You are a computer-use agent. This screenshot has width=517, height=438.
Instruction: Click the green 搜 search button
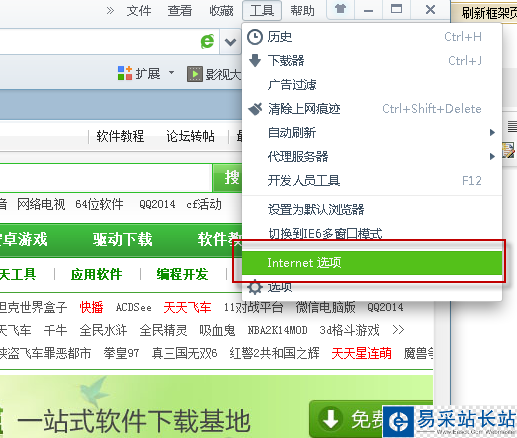coord(228,177)
